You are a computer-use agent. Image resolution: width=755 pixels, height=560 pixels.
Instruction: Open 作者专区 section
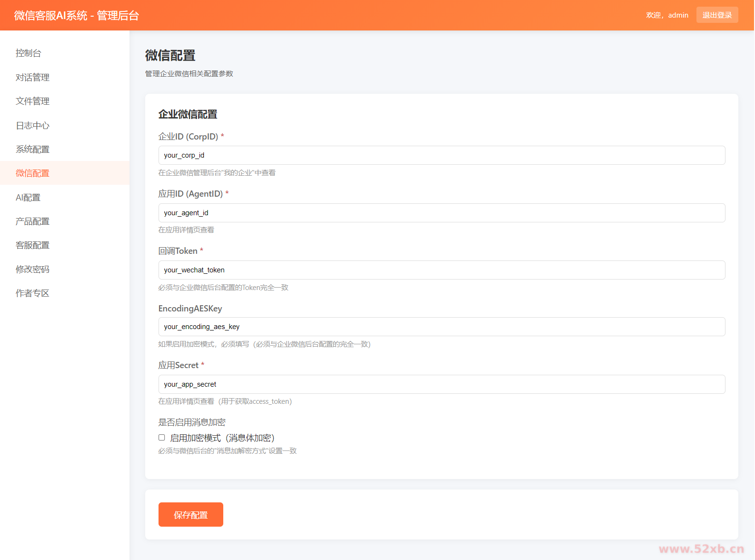tap(32, 293)
